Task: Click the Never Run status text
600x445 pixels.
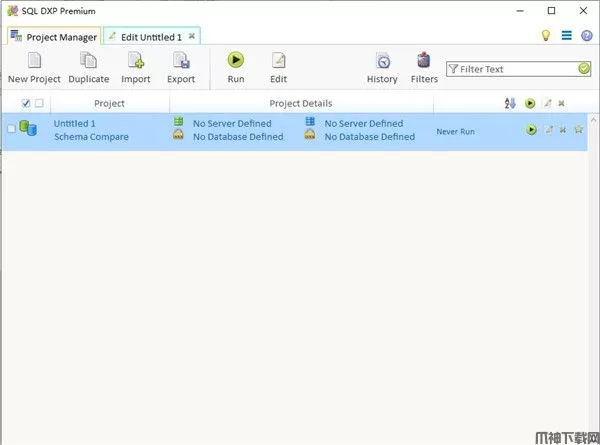Action: pos(455,132)
